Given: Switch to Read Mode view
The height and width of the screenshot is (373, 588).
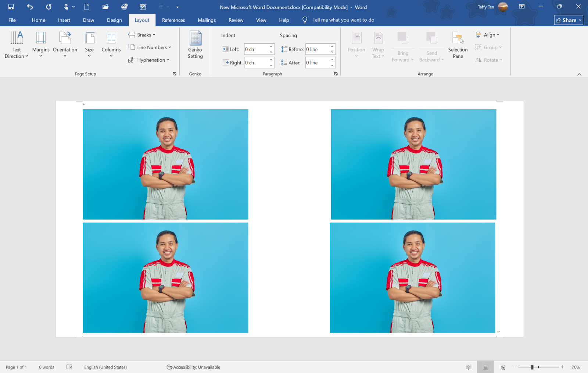Looking at the screenshot, I should [469, 367].
